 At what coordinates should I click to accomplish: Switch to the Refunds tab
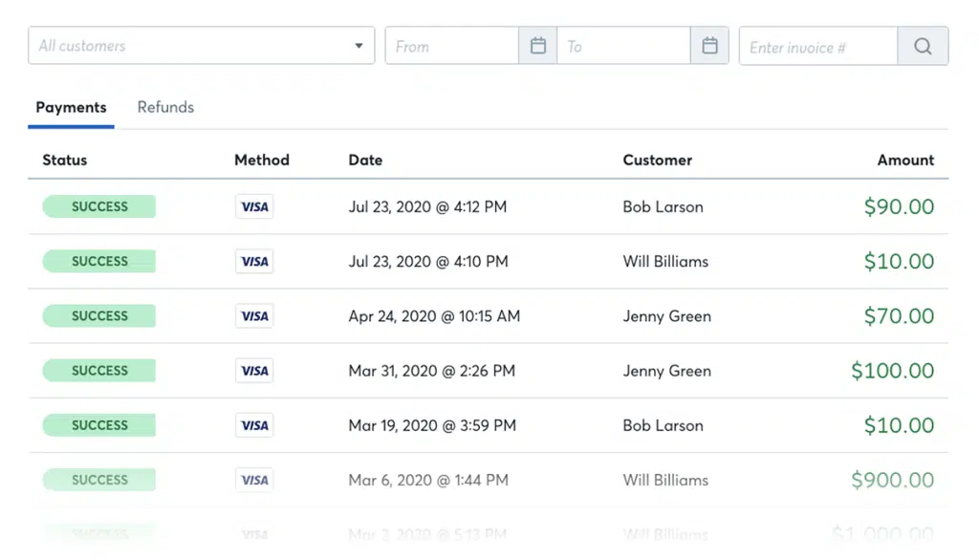click(x=165, y=107)
